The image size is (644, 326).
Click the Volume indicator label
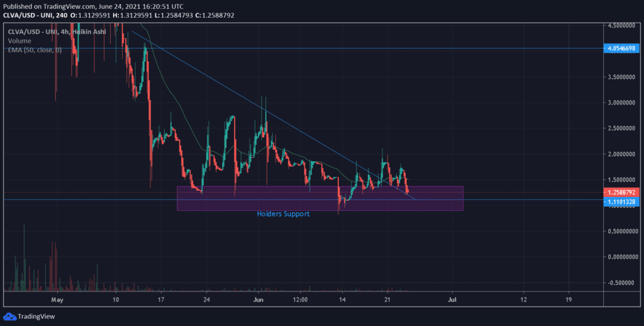pos(19,40)
